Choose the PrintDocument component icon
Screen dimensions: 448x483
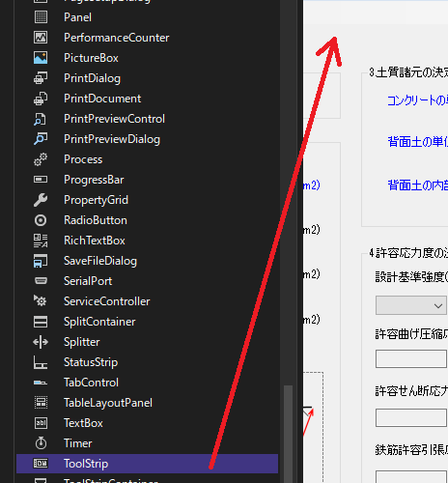pyautogui.click(x=41, y=99)
